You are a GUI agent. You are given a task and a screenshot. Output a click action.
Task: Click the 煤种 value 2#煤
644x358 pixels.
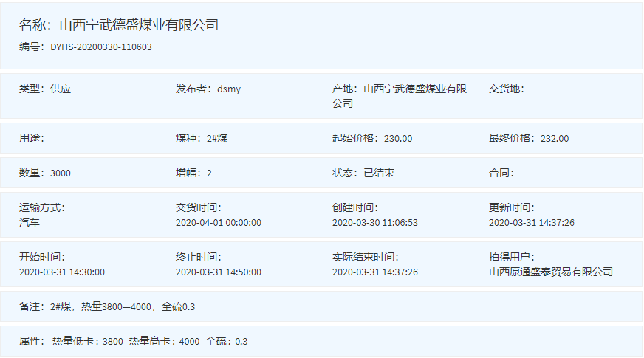(217, 139)
